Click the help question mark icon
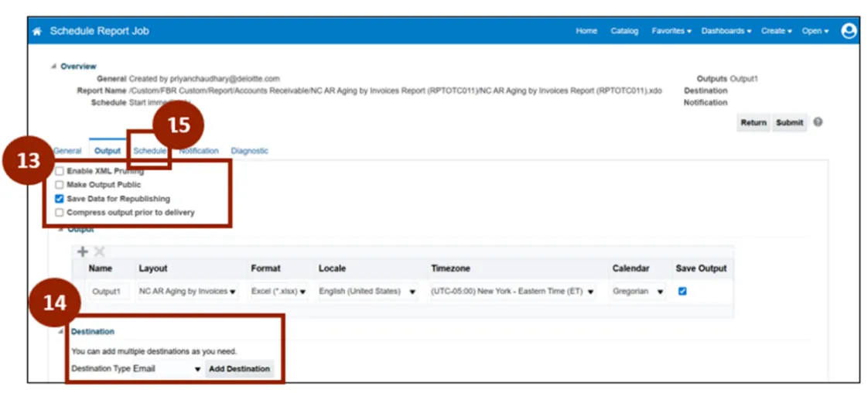Image resolution: width=868 pixels, height=393 pixels. (x=818, y=121)
